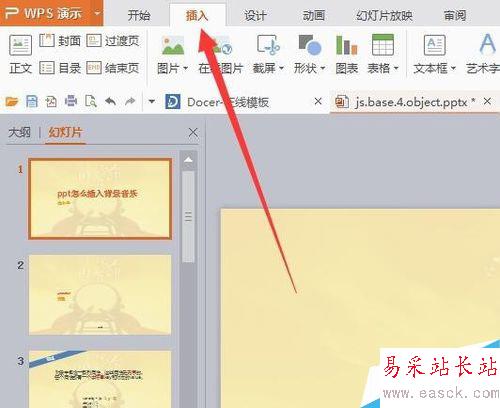Click the slide panel scrollbar thumb
Image resolution: width=500 pixels, height=408 pixels.
tap(188, 217)
